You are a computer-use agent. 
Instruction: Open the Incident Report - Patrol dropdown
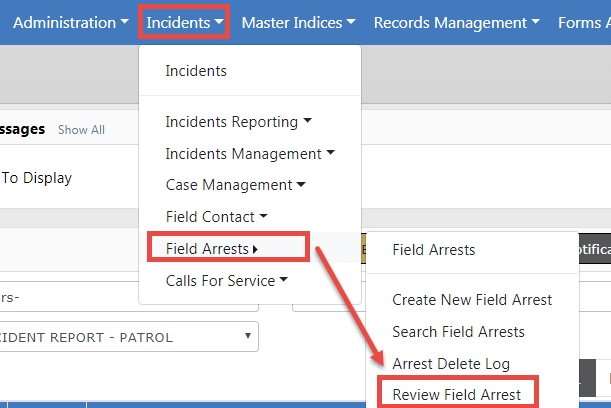coord(128,337)
